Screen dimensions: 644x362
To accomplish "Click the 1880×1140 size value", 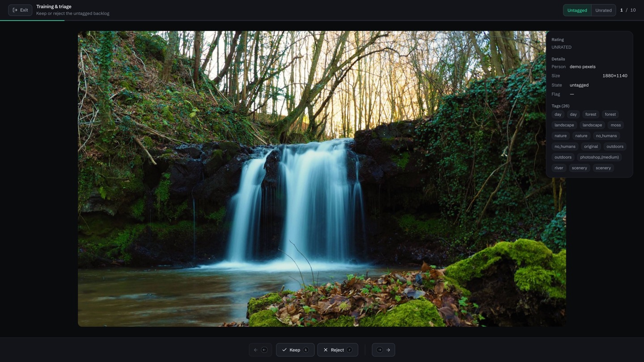I will [614, 76].
